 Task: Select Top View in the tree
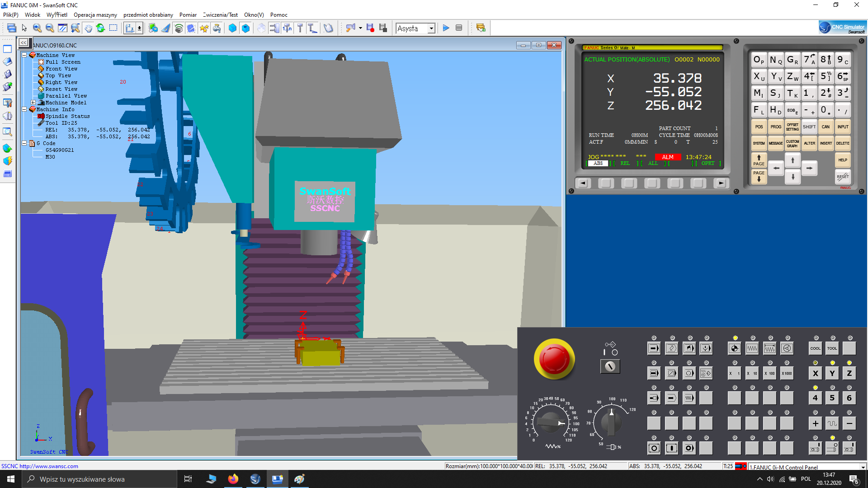point(58,75)
